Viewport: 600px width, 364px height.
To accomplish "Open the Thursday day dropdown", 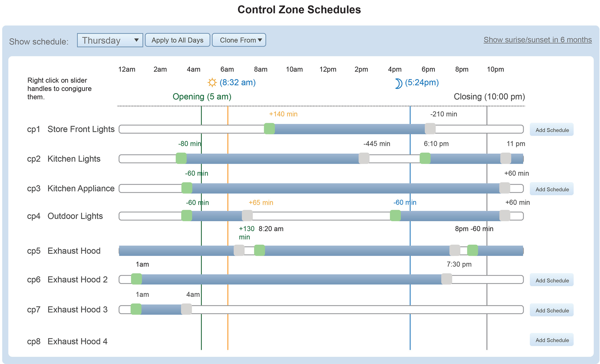I will click(110, 40).
